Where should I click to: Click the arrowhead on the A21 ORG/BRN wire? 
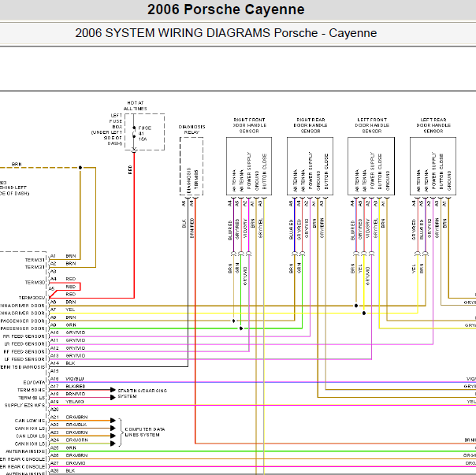(113, 421)
